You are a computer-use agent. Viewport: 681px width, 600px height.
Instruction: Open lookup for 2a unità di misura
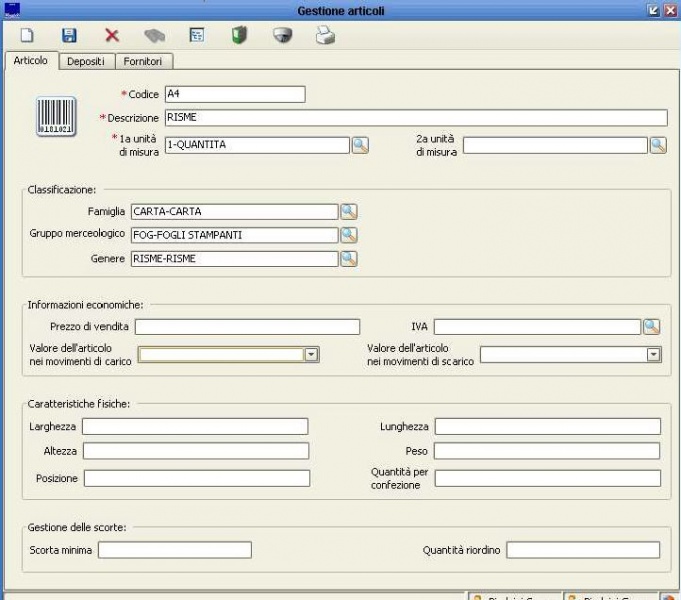click(x=658, y=145)
